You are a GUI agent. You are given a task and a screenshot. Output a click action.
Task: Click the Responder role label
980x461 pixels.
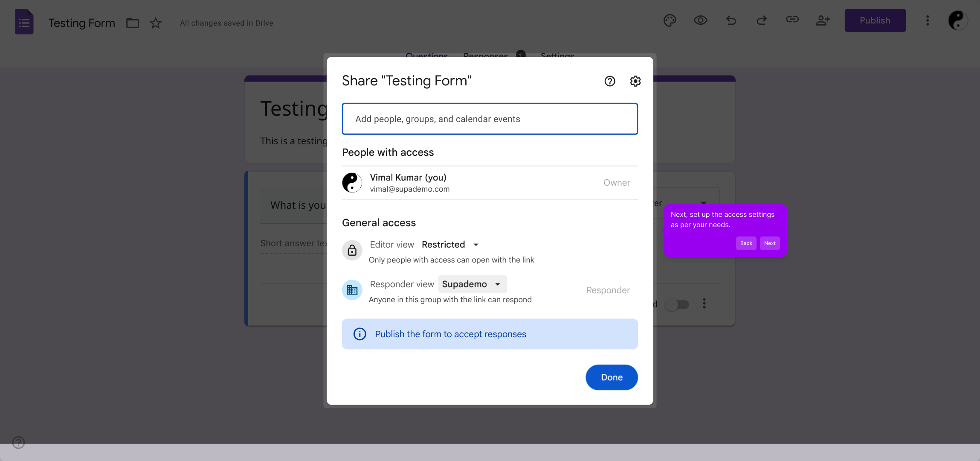pos(608,290)
